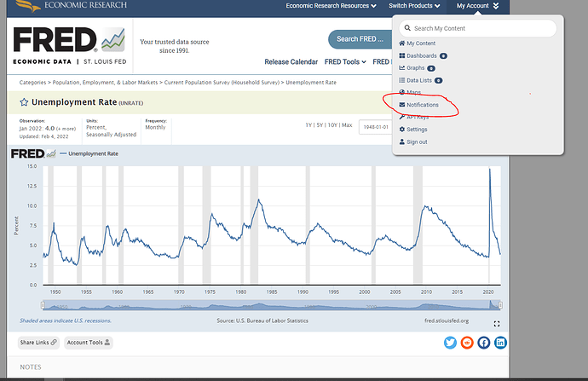Expand Switch Products dropdown
This screenshot has width=588, height=381.
(414, 6)
